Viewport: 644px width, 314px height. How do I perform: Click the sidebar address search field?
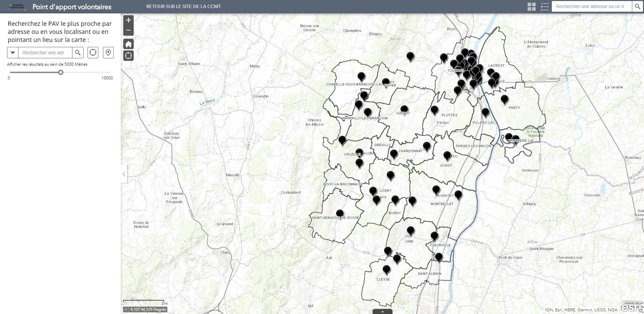pos(45,53)
